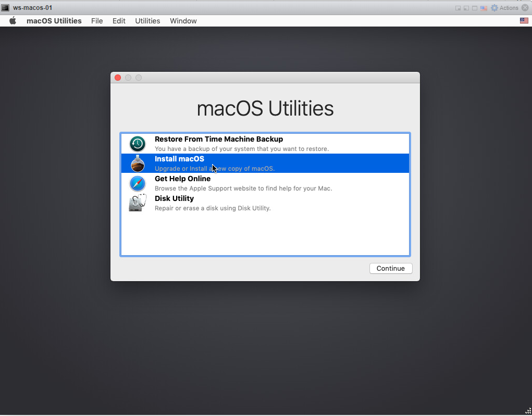Select the highlighted "Install macOS" title
The height and width of the screenshot is (416, 532).
coord(179,159)
